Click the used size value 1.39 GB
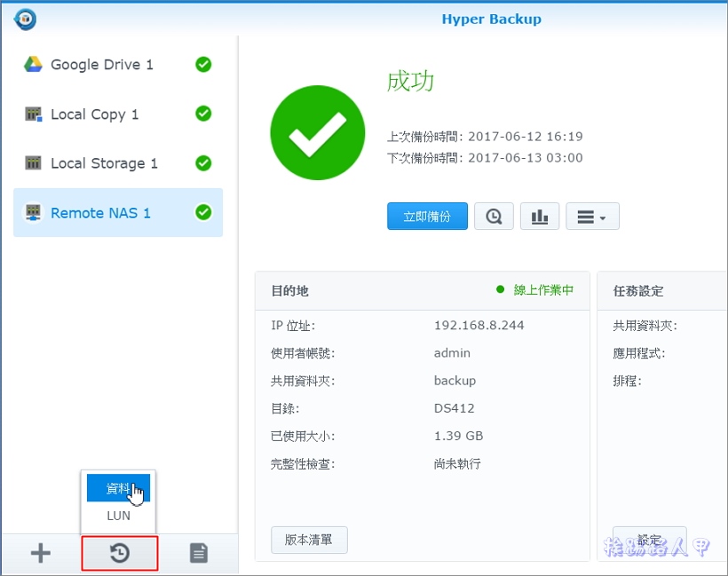 (459, 436)
